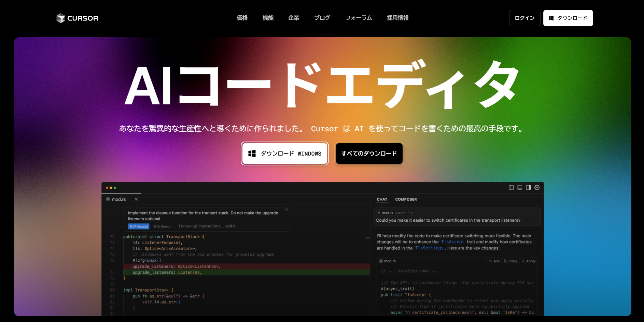Image resolution: width=644 pixels, height=322 pixels.
Task: Click the green window dot in editor
Action: pos(115,188)
